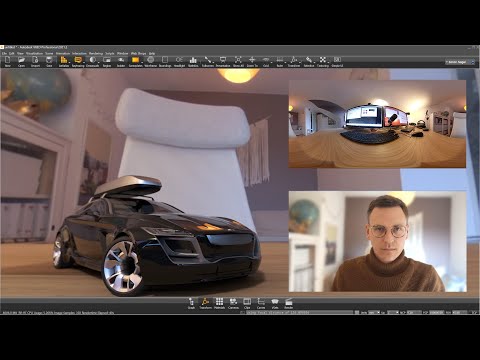Viewport: 480px width, 360px height.
Task: Open the Rendering menu
Action: pos(96,53)
